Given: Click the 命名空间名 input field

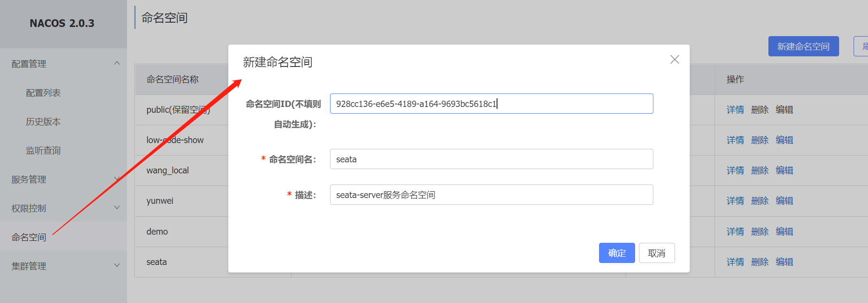Looking at the screenshot, I should click(x=491, y=159).
